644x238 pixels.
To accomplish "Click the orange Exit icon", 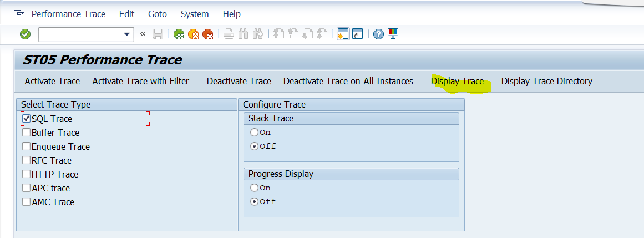I will [193, 34].
